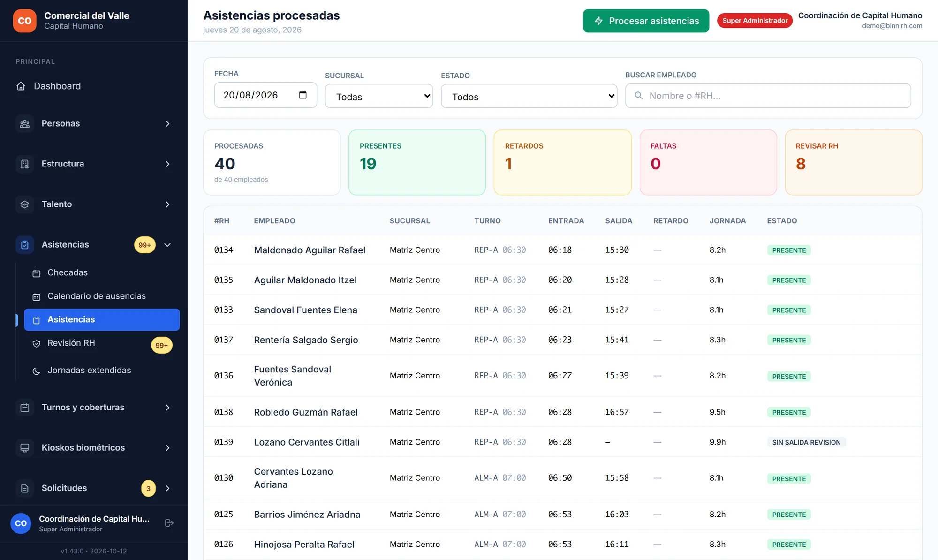Click the Asistencias clipboard section icon
Viewport: 938px width, 560px height.
point(25,245)
